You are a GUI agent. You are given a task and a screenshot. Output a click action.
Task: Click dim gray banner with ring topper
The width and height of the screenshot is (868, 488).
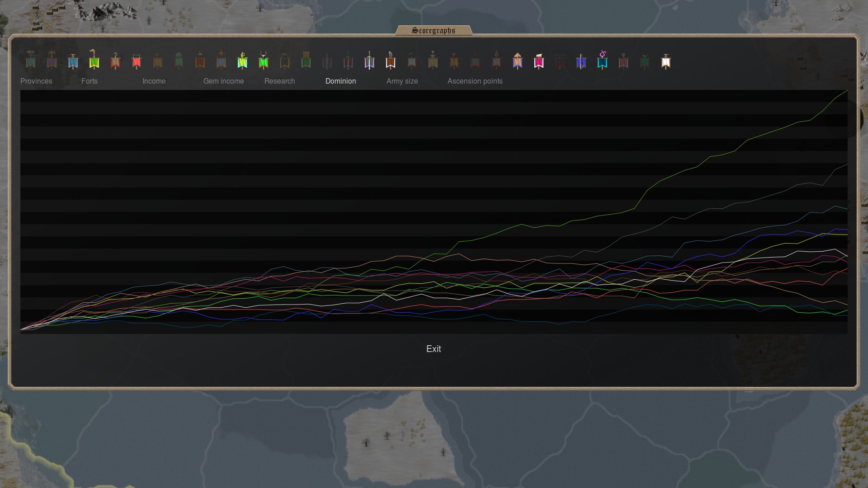click(x=412, y=61)
